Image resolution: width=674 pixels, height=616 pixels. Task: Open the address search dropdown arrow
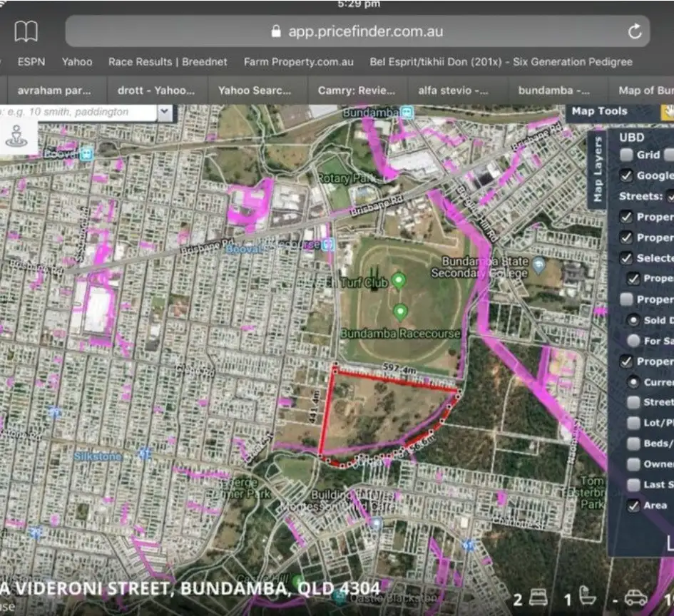coord(165,112)
